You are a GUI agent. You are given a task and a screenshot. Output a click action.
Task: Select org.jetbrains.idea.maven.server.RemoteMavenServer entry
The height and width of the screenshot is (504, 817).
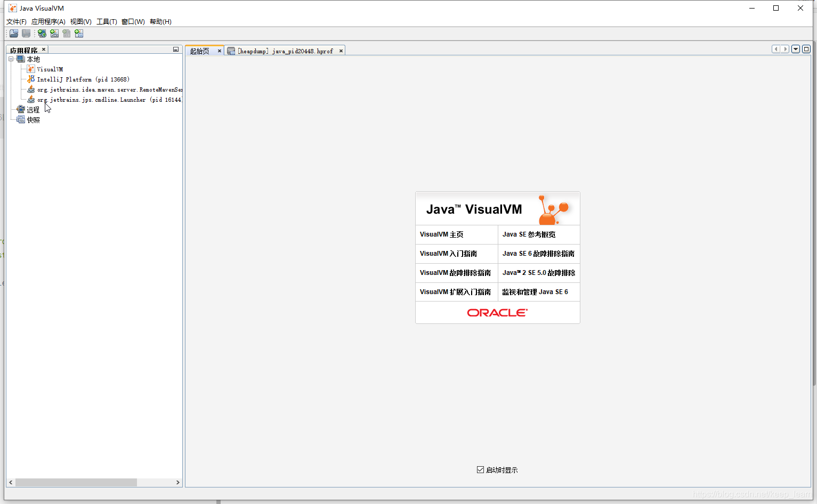coord(110,90)
